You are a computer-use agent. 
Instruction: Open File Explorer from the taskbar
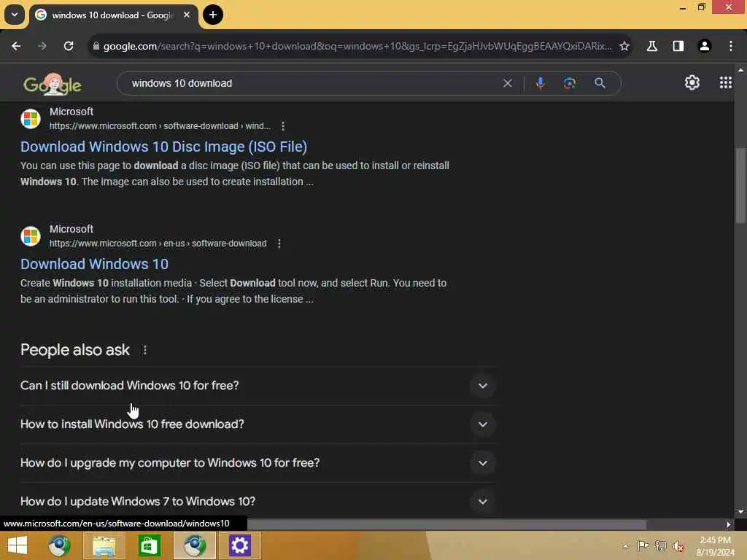point(104,545)
